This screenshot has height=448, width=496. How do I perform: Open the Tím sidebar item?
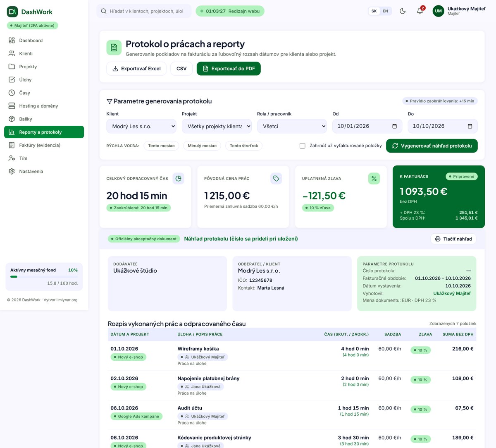44,158
